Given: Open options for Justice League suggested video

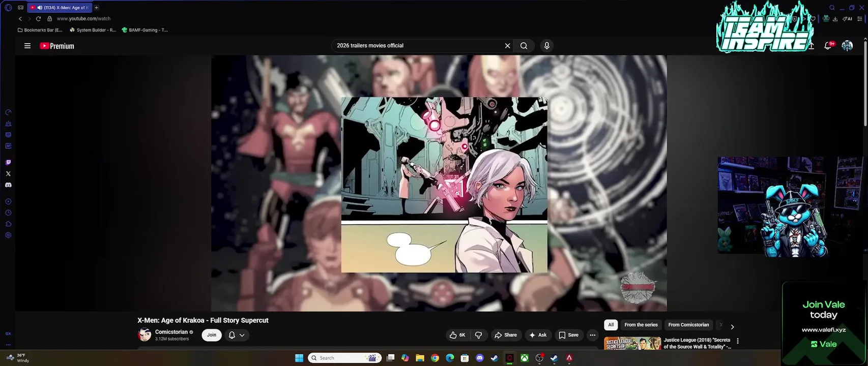Looking at the screenshot, I should coord(738,341).
